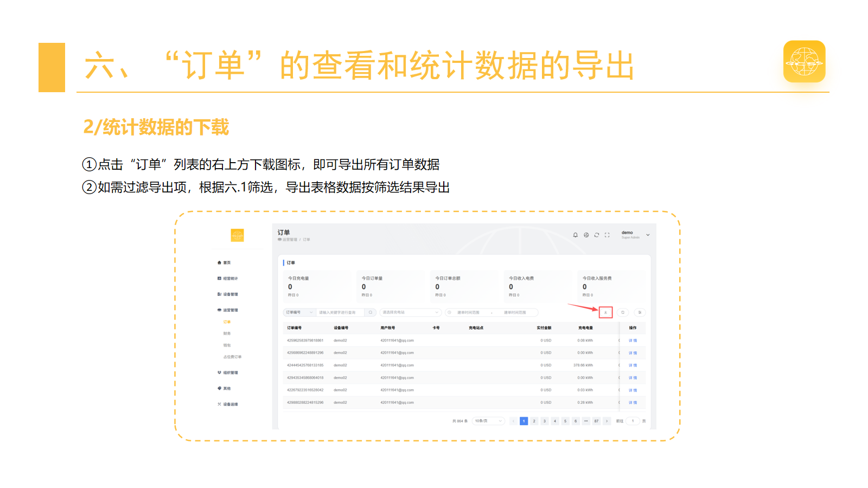
Task: Select page 1 in pagination
Action: (x=524, y=421)
